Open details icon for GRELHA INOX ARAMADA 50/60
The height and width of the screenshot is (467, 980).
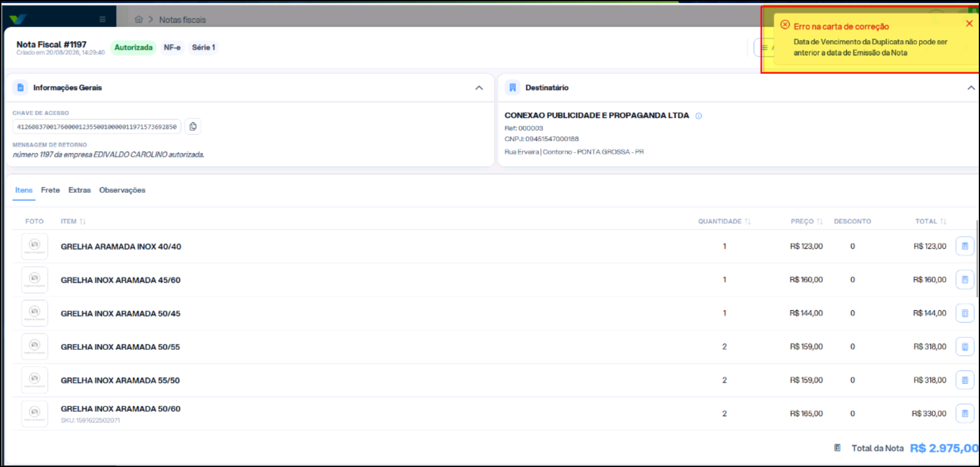[x=965, y=413]
